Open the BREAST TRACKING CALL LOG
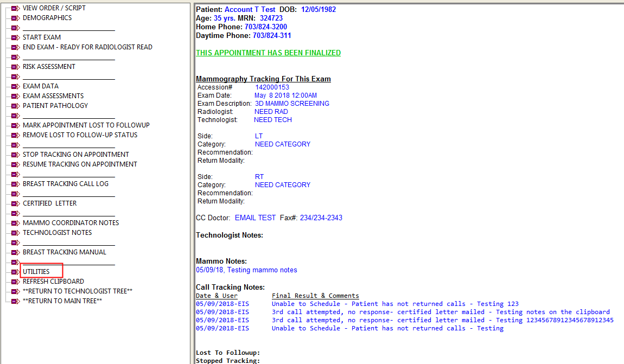Image resolution: width=624 pixels, height=364 pixels. [x=65, y=184]
